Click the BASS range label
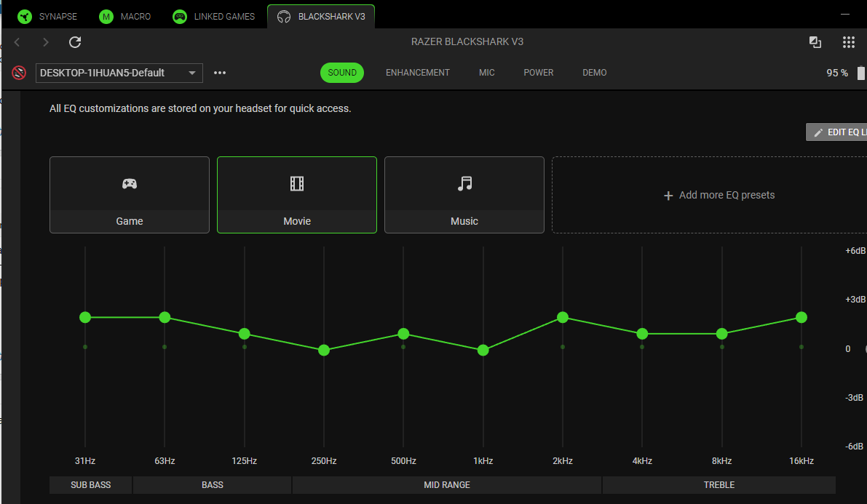 tap(213, 484)
